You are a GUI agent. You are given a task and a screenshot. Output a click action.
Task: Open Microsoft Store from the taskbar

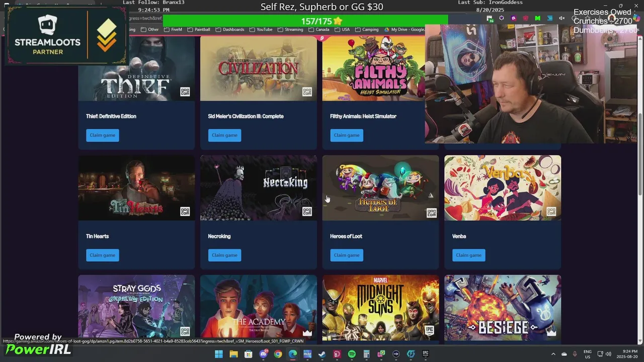pos(249,354)
